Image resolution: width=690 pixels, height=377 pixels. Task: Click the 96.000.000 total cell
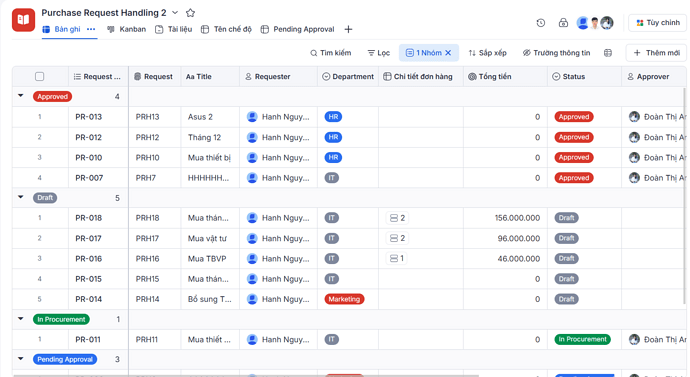pos(505,238)
